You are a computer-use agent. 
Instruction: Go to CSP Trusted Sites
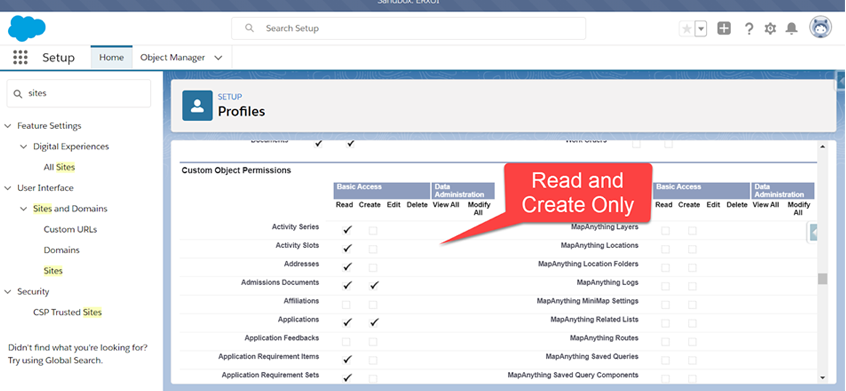click(67, 312)
